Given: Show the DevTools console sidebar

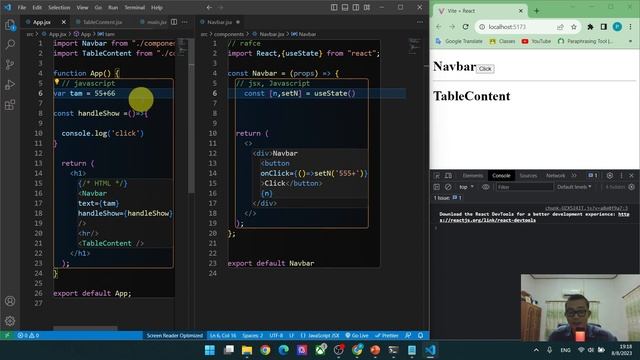Looking at the screenshot, I should point(437,187).
